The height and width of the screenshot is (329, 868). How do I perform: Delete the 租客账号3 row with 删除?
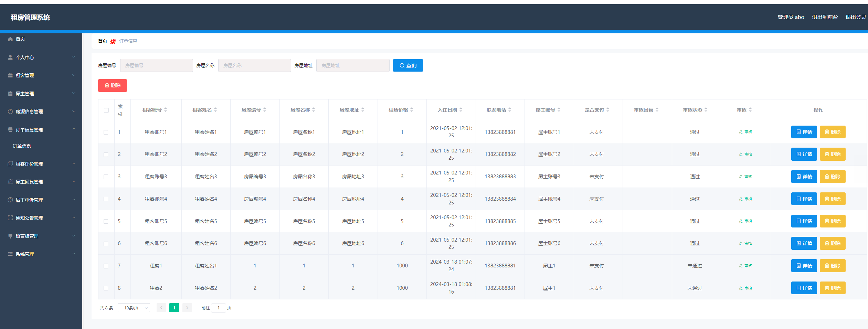pos(833,177)
